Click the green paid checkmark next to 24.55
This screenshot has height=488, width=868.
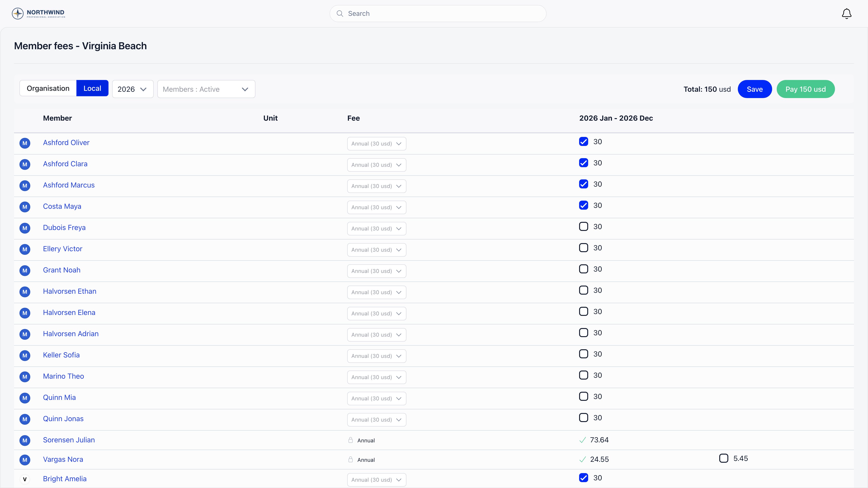pyautogui.click(x=583, y=459)
